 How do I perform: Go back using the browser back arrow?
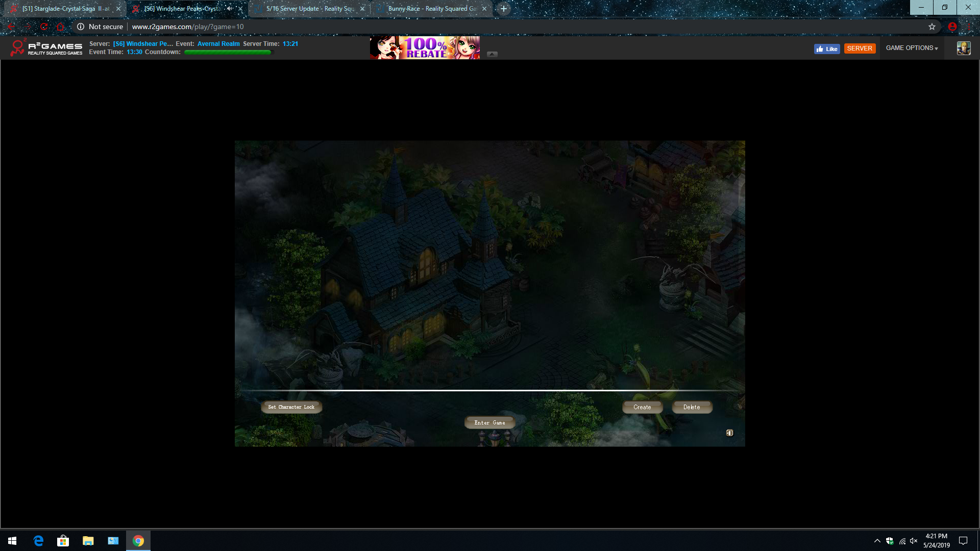click(11, 27)
